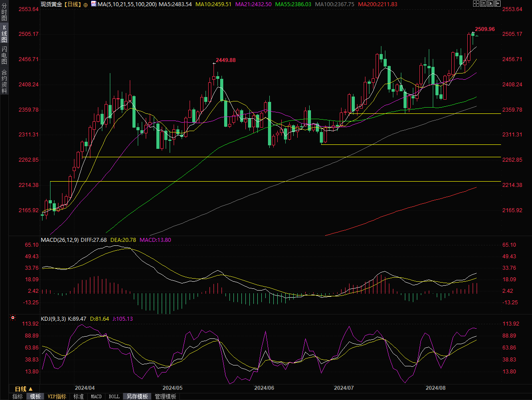Image resolution: width=532 pixels, height=400 pixels.
Task: Switch to the BOLL template
Action: click(114, 396)
